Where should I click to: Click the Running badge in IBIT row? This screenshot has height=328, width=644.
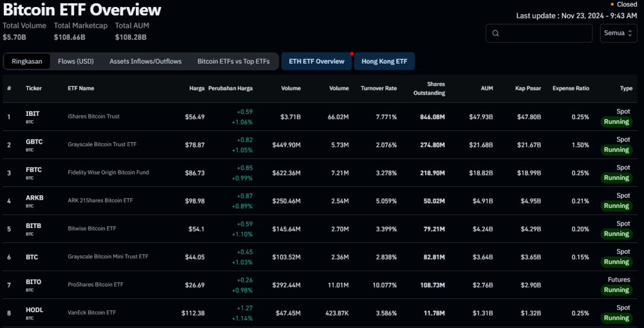[616, 122]
